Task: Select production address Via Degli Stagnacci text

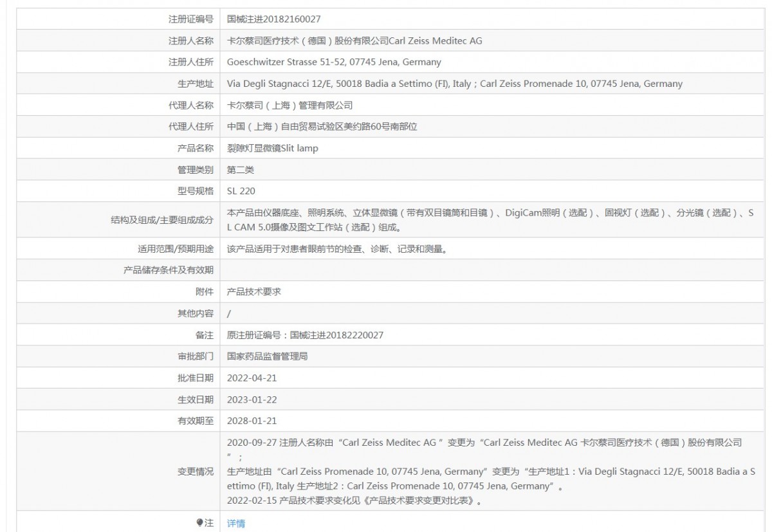Action: [455, 84]
